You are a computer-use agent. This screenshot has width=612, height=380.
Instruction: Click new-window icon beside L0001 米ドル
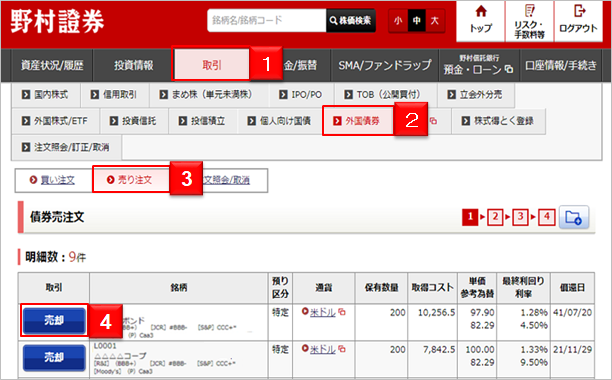click(x=342, y=349)
